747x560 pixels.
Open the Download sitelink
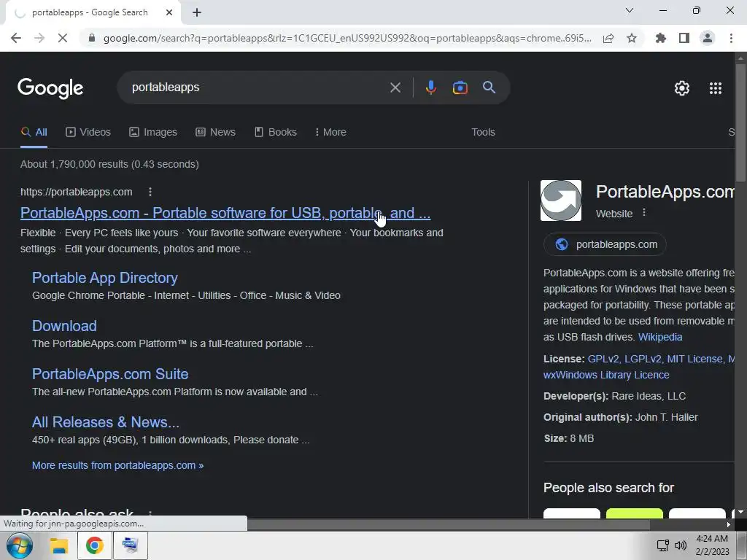(64, 326)
